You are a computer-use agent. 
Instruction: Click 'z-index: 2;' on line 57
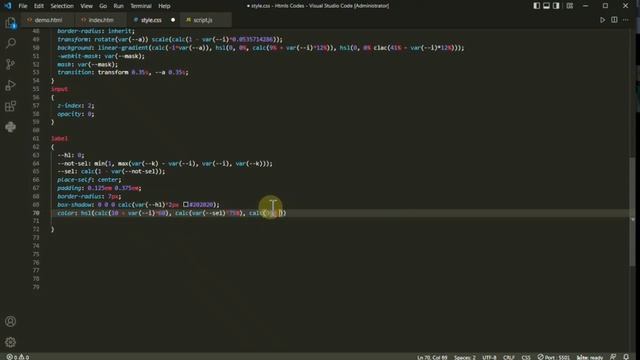click(76, 105)
